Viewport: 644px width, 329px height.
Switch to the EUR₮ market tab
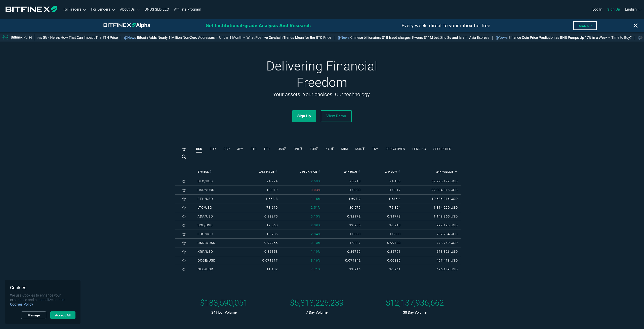[x=314, y=149]
